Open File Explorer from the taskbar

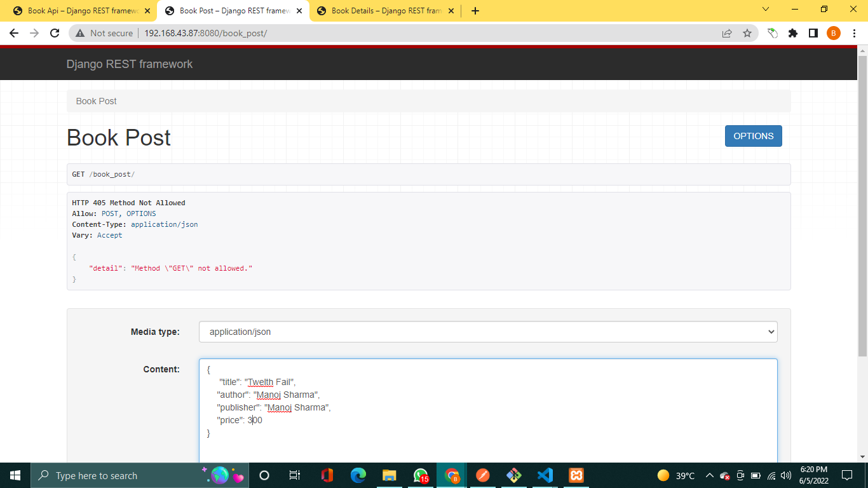390,475
